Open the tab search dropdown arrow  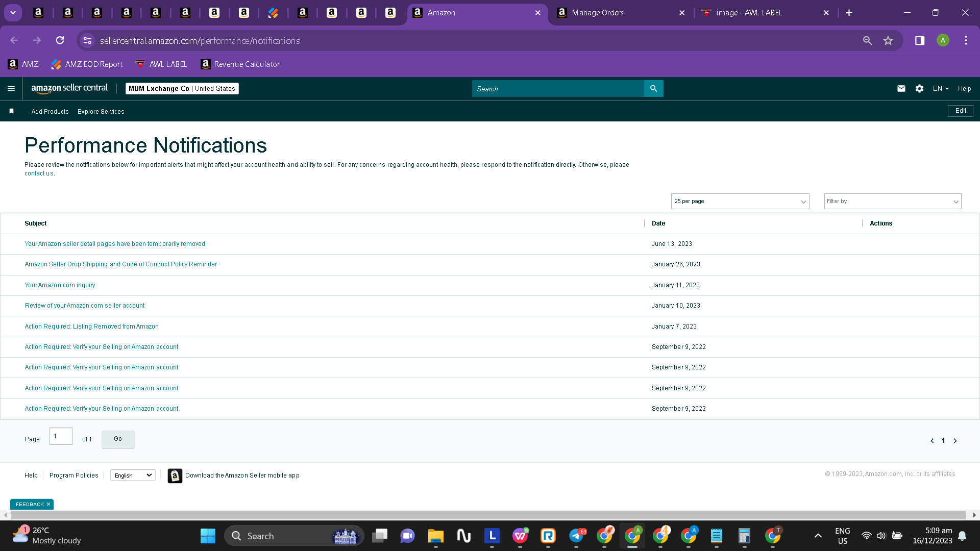tap(13, 13)
